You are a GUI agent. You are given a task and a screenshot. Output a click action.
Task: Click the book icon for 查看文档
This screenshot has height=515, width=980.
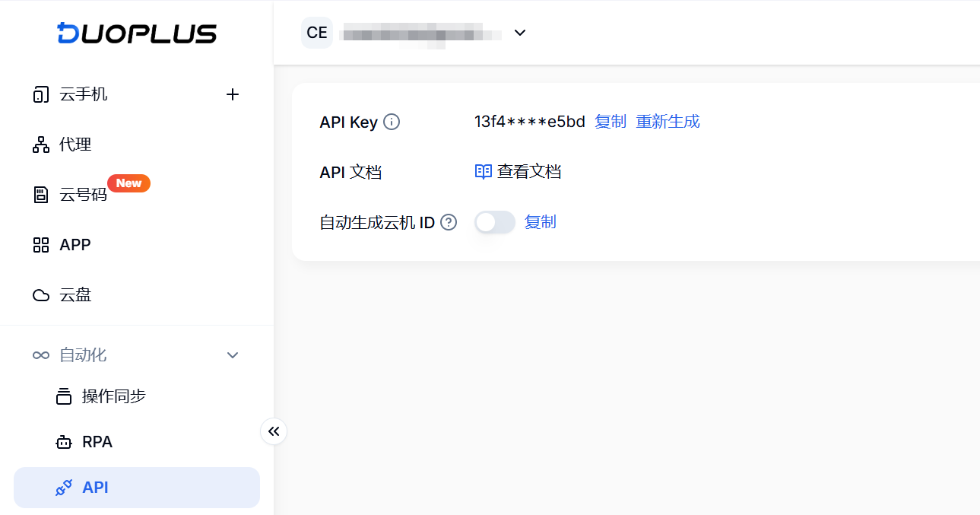(484, 172)
